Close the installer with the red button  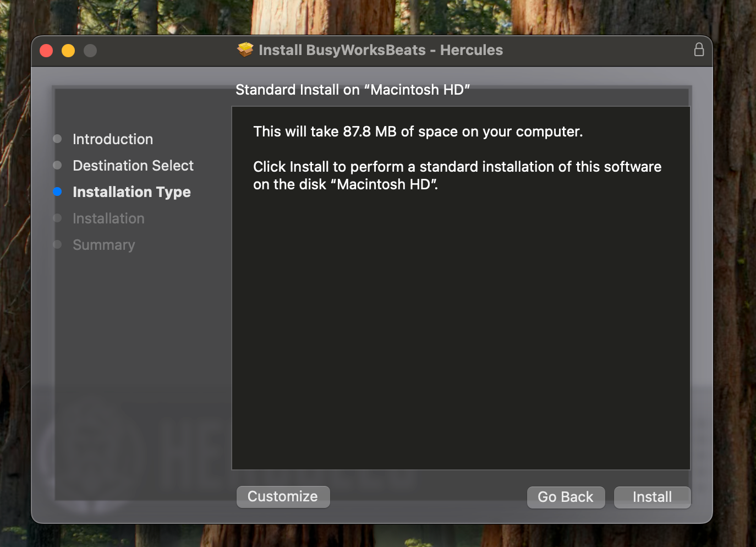[46, 51]
